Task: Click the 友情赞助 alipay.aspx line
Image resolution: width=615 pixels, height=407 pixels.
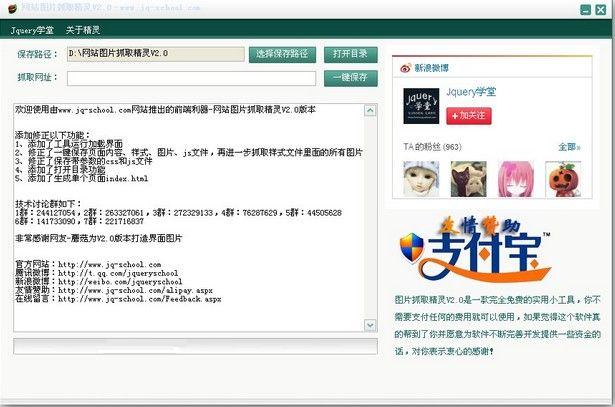Action: 114,290
